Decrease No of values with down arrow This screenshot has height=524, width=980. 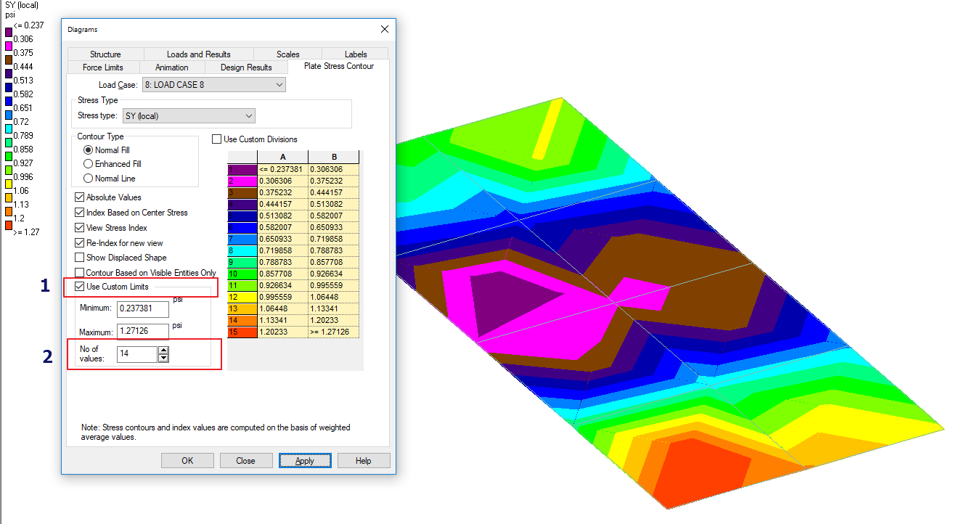163,358
